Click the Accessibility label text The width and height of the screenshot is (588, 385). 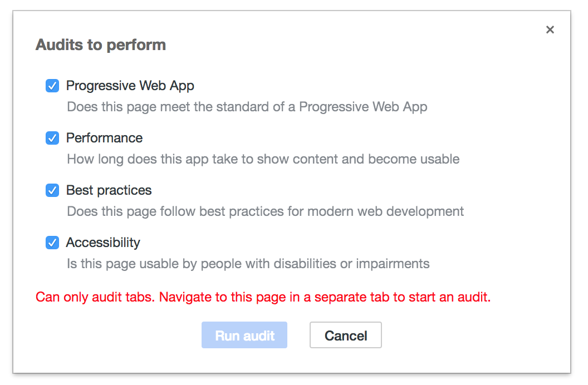[x=103, y=243]
